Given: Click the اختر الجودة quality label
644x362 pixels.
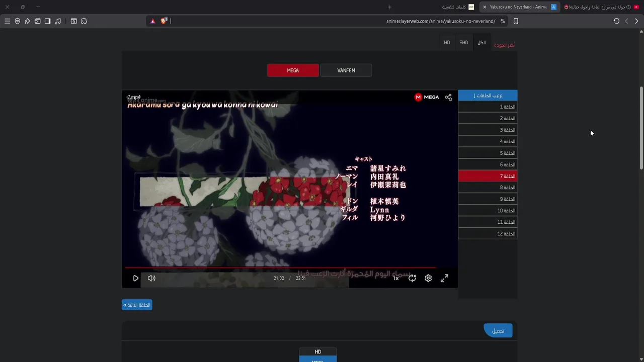Looking at the screenshot, I should 504,45.
